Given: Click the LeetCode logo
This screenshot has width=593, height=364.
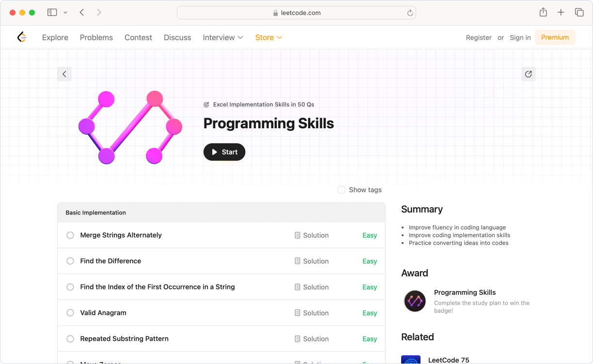Looking at the screenshot, I should 21,37.
